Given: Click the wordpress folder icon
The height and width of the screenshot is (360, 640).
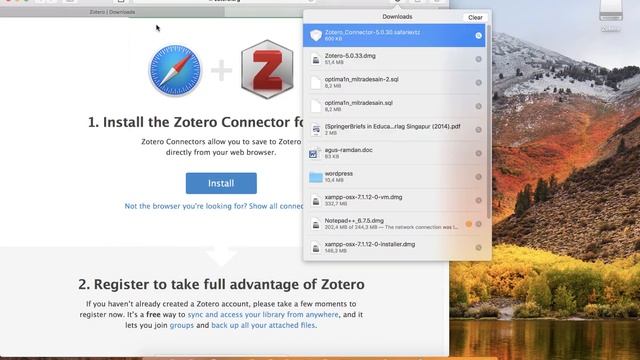Looking at the screenshot, I should tap(316, 177).
